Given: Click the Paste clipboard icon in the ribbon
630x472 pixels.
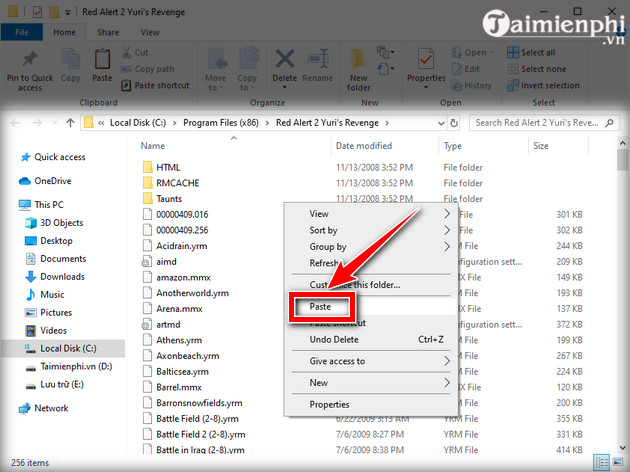Looking at the screenshot, I should tap(102, 59).
